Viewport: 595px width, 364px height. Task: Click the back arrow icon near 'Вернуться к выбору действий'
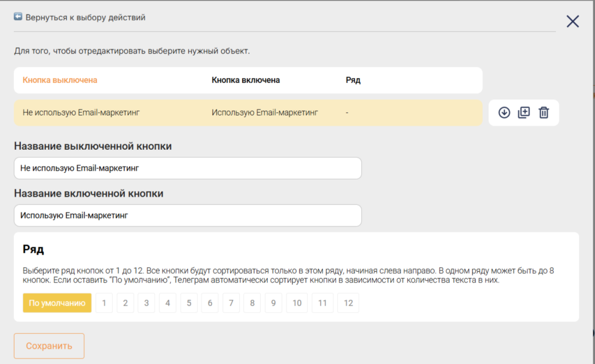[18, 17]
